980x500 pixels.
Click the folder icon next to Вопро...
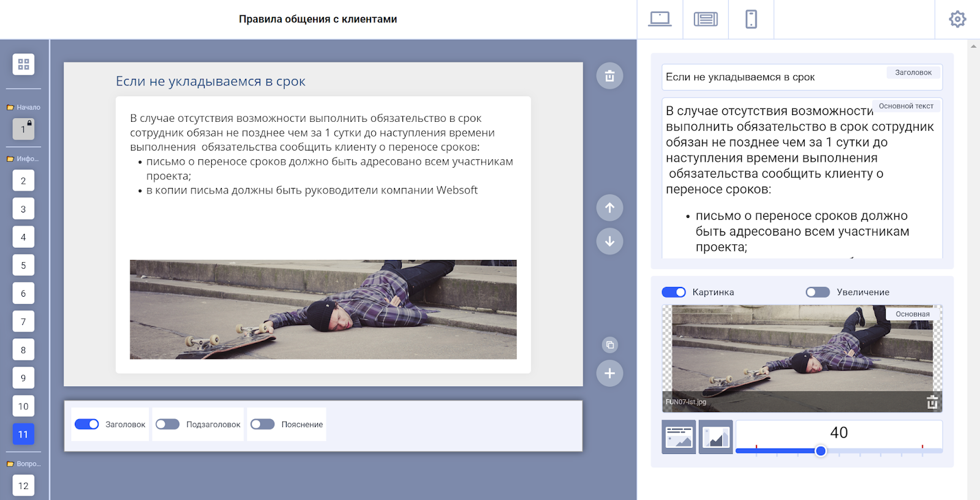pyautogui.click(x=10, y=464)
